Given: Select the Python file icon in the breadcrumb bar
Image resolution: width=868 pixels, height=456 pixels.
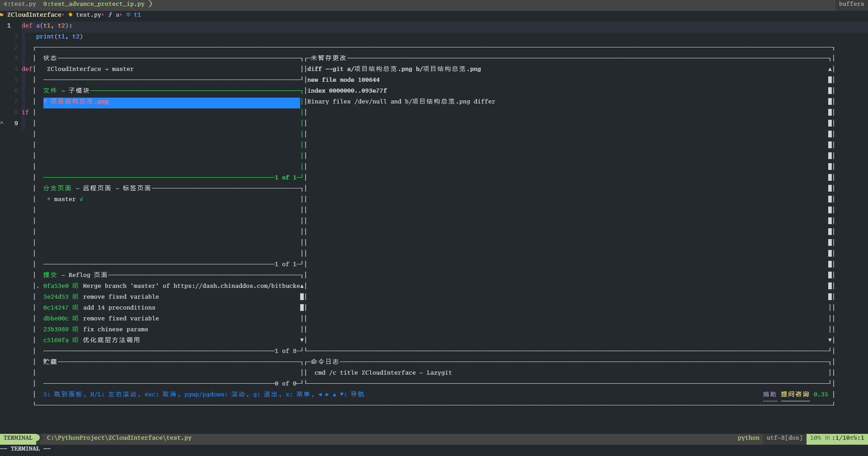Looking at the screenshot, I should click(70, 15).
